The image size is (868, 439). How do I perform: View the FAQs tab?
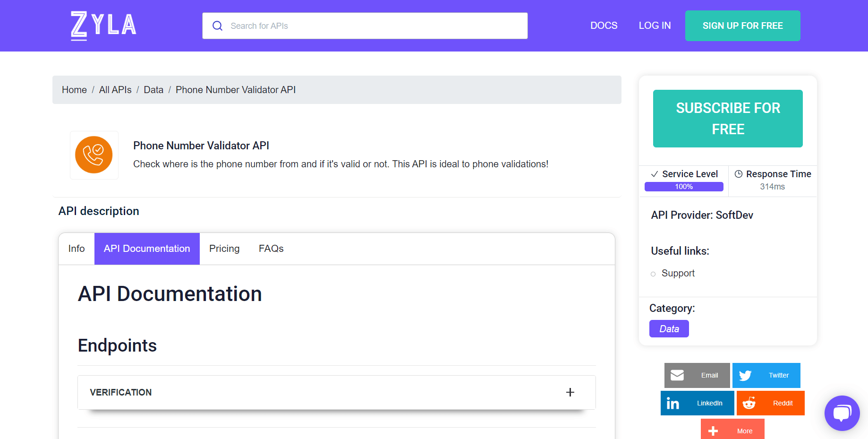pyautogui.click(x=271, y=249)
